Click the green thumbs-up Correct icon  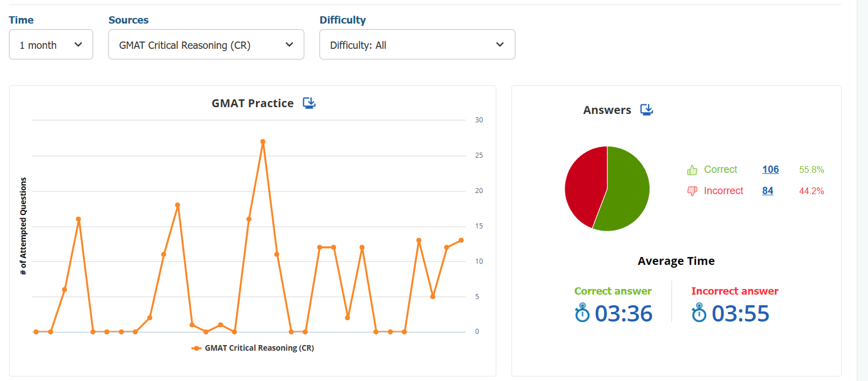[692, 170]
